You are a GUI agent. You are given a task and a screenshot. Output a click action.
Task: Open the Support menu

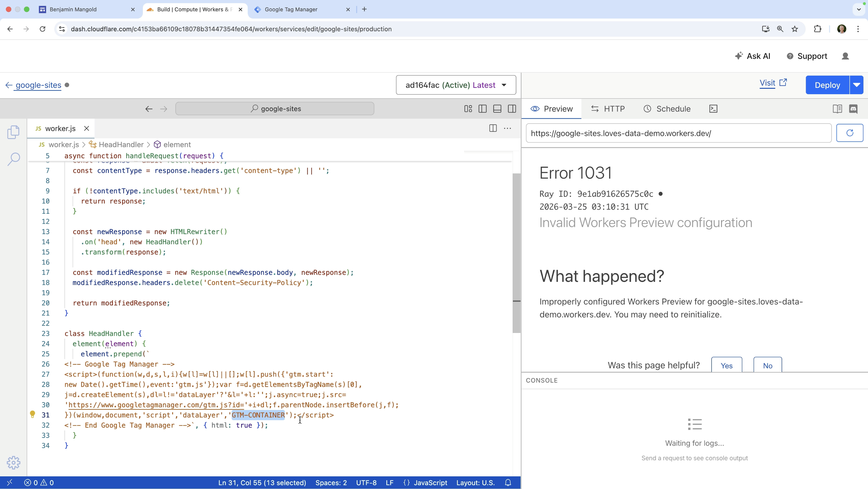coord(807,56)
